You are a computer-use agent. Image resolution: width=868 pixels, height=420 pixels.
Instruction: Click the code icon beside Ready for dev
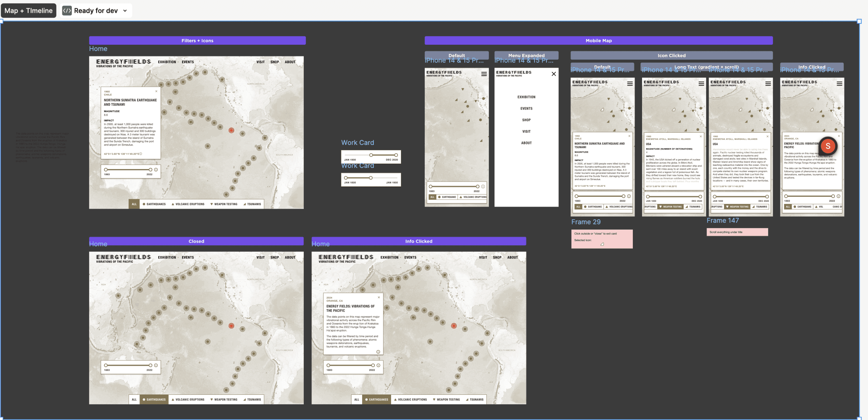click(x=67, y=11)
